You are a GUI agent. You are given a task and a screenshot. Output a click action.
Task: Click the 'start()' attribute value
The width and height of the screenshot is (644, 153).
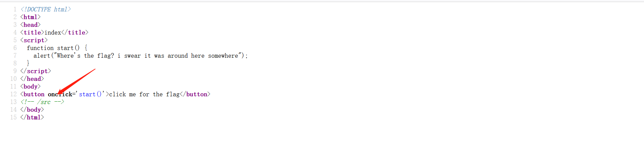(x=90, y=94)
